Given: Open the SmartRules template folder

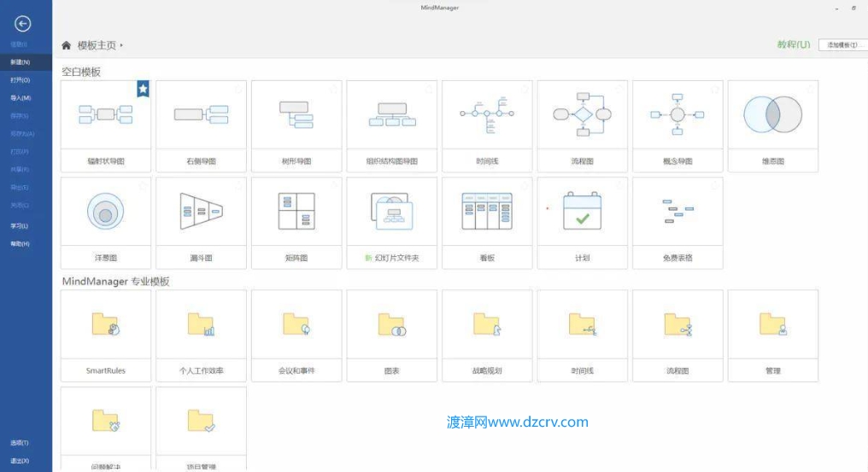Looking at the screenshot, I should pyautogui.click(x=106, y=336).
